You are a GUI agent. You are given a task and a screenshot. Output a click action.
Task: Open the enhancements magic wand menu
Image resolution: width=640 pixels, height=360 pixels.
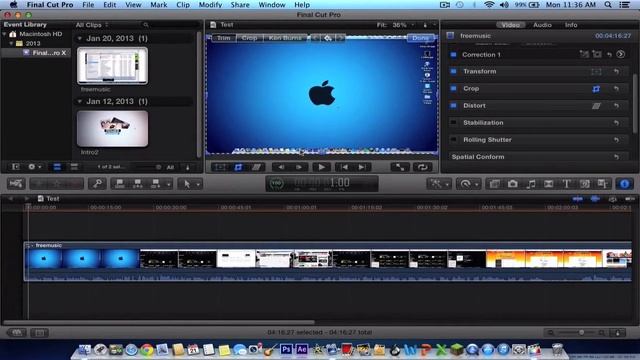[439, 184]
